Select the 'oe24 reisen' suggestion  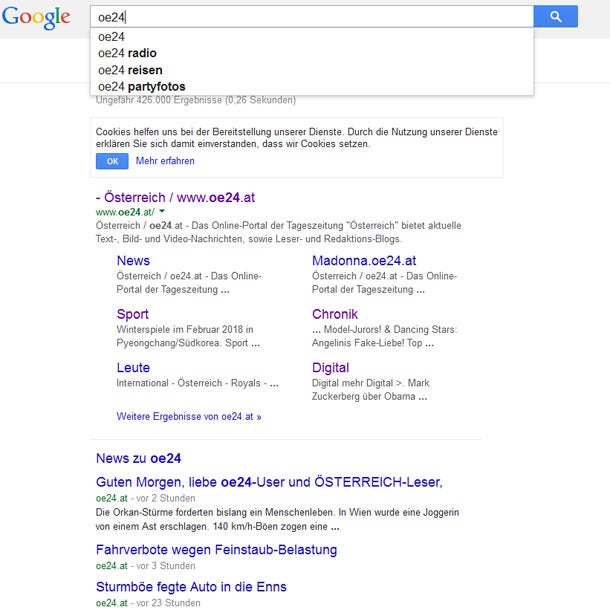point(130,70)
